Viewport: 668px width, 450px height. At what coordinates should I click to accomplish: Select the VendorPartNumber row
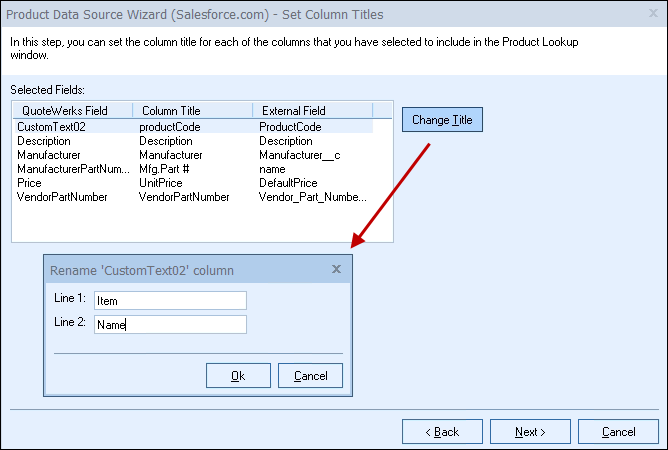point(194,197)
